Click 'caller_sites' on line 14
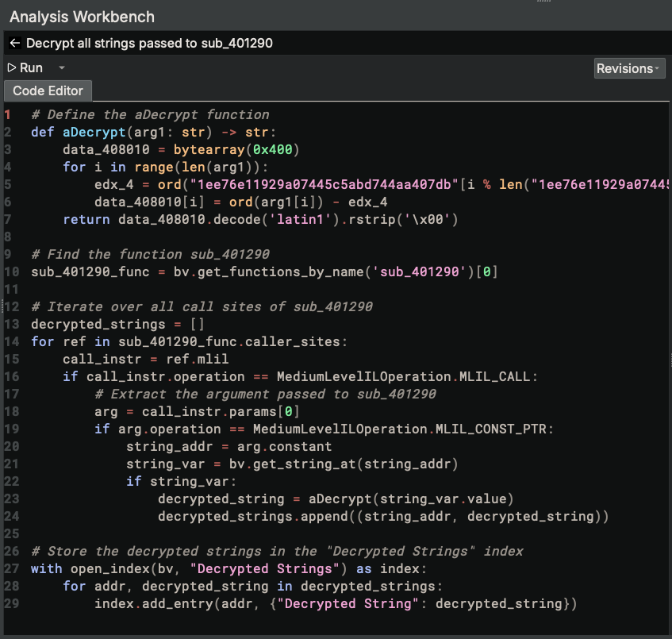Viewport: 672px width, 639px height. tap(293, 341)
